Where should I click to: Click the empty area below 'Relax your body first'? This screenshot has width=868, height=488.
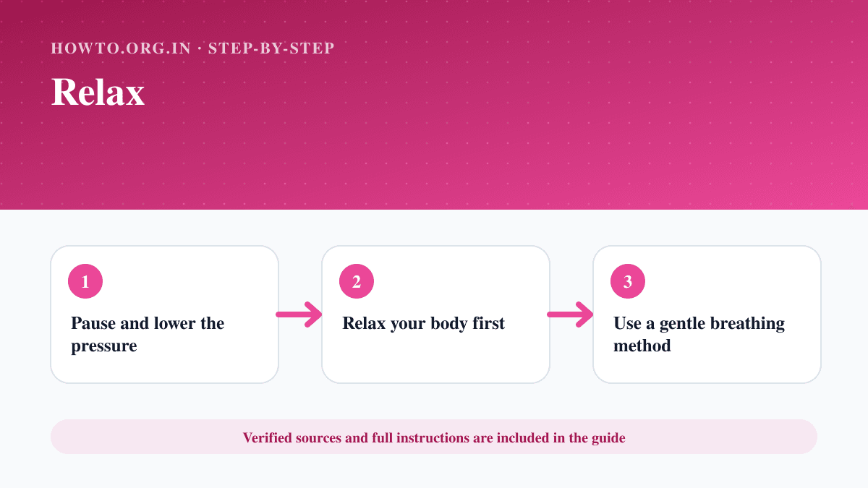point(435,358)
